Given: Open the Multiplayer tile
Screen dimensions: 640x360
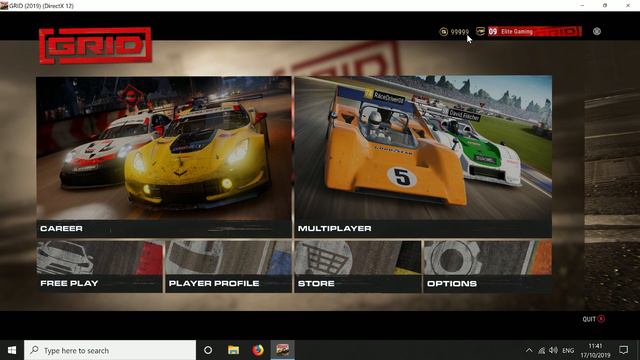Looking at the screenshot, I should (423, 157).
